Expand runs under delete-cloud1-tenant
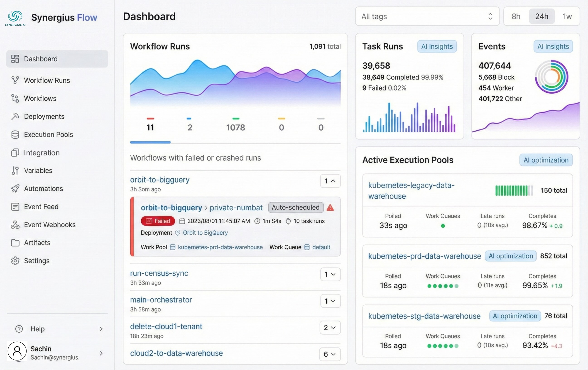The height and width of the screenshot is (370, 588). 330,328
